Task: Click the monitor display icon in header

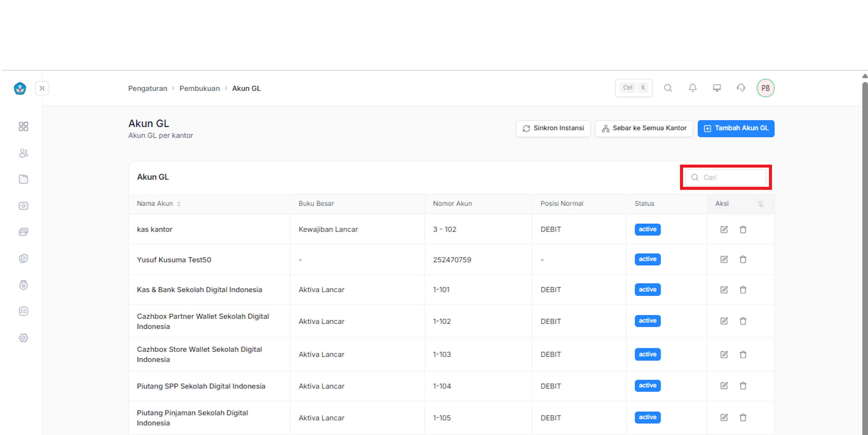Action: pos(717,88)
